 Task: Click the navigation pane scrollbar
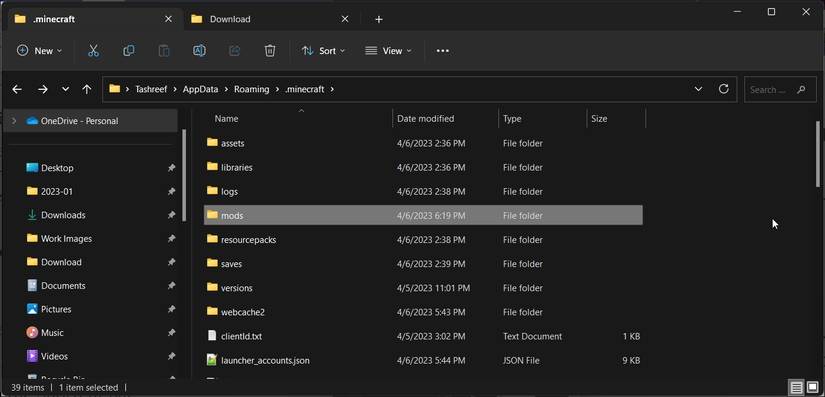[184, 175]
